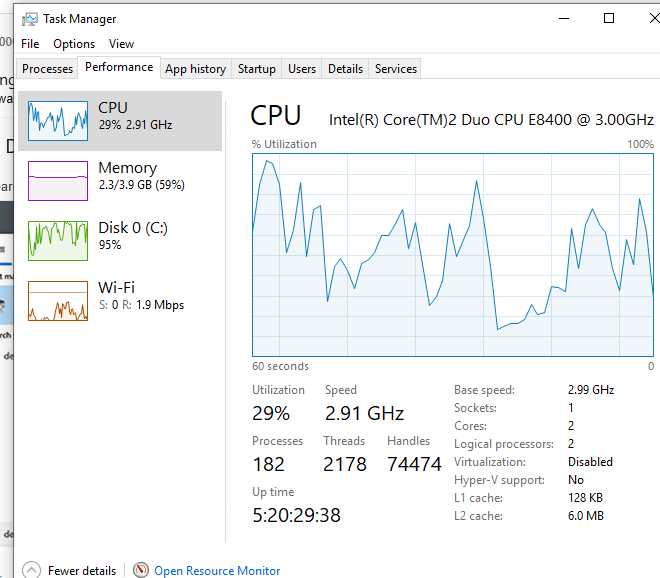Click the L1 cache value 128 KB
The height and width of the screenshot is (578, 660).
(585, 498)
